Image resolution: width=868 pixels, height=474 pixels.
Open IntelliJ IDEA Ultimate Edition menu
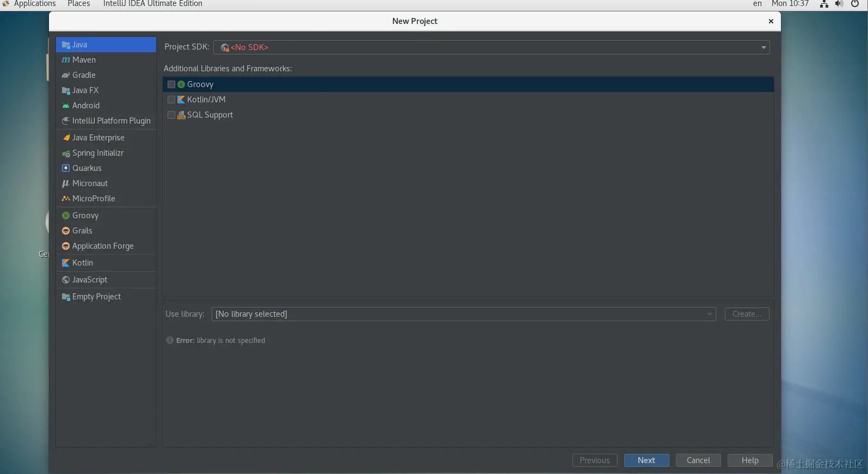tap(153, 4)
